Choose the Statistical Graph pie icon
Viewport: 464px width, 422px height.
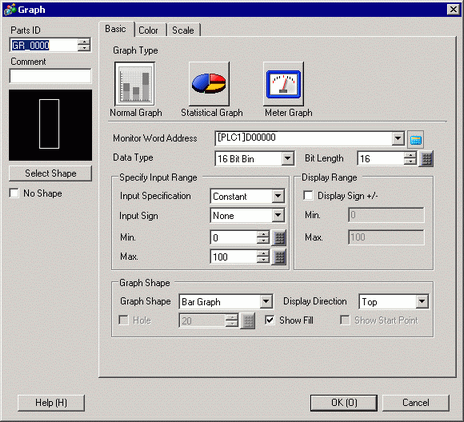tap(209, 84)
